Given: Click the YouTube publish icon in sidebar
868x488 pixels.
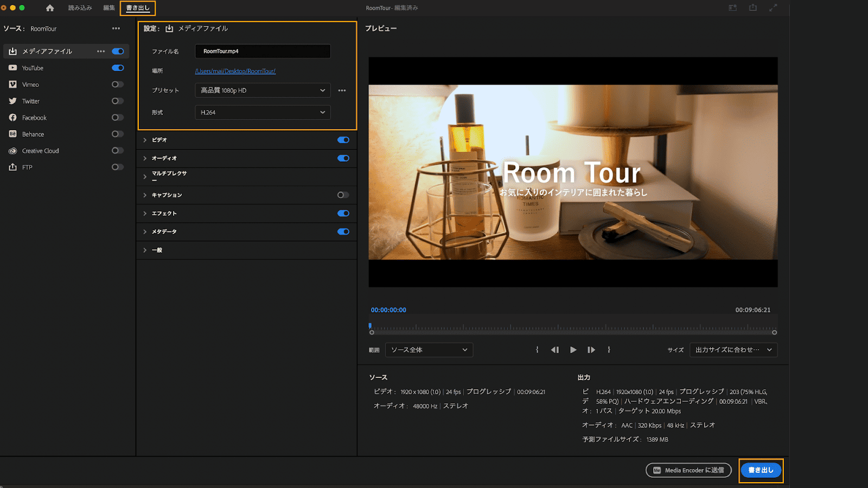Looking at the screenshot, I should tap(11, 68).
